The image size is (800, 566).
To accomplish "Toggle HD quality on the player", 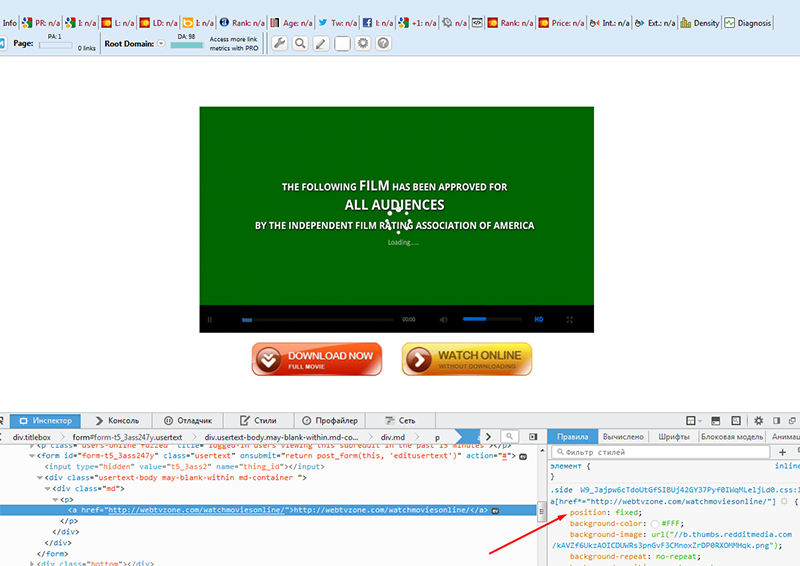I will coord(539,319).
